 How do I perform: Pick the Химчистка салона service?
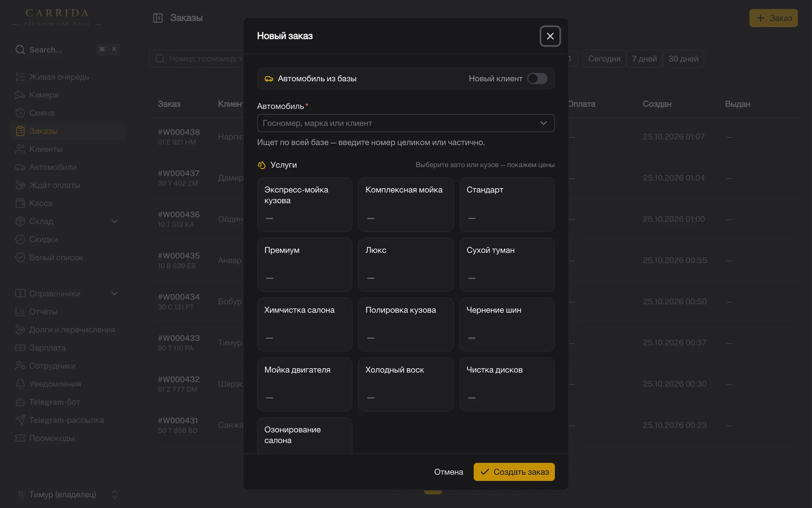[x=304, y=324]
